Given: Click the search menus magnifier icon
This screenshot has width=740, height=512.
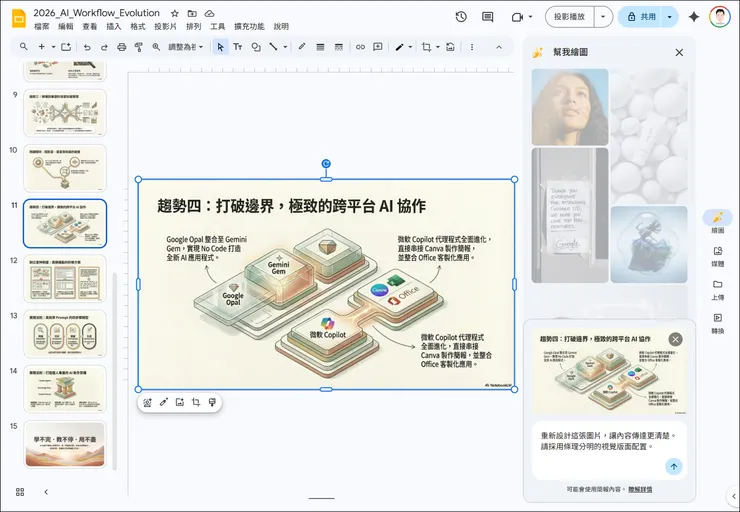Looking at the screenshot, I should point(24,47).
